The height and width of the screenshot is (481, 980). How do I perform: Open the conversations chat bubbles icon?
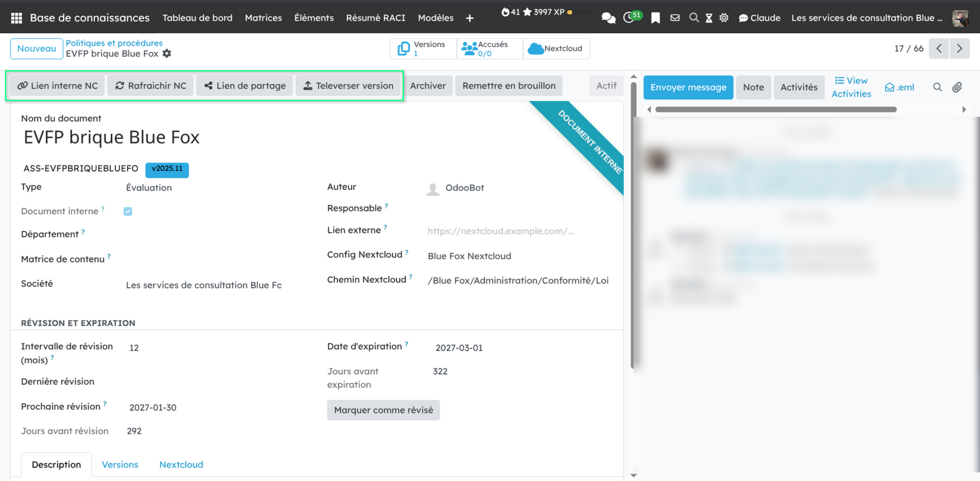pos(608,18)
